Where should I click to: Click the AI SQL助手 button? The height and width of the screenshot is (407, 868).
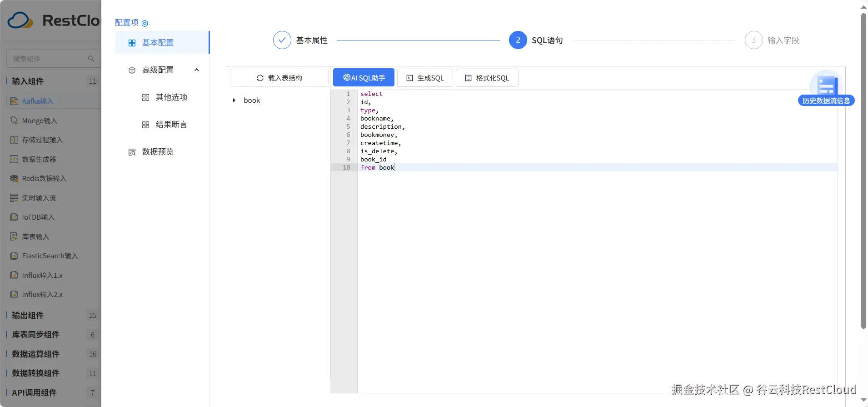pos(364,78)
